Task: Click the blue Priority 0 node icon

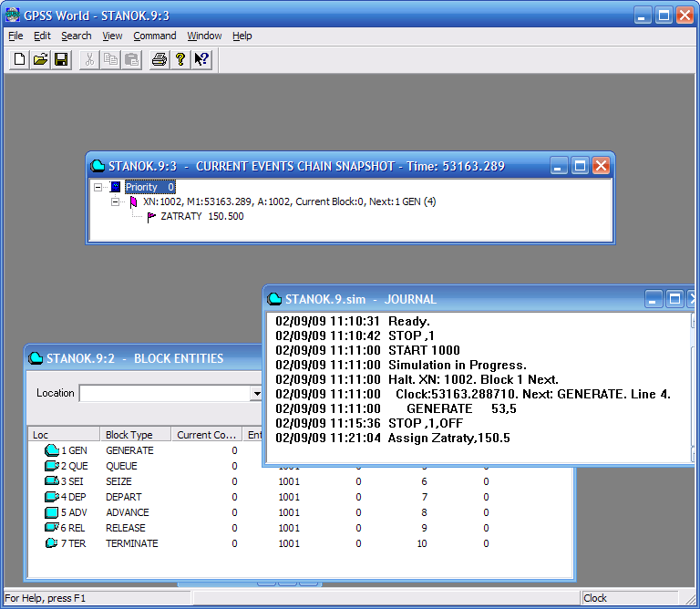Action: click(x=116, y=187)
